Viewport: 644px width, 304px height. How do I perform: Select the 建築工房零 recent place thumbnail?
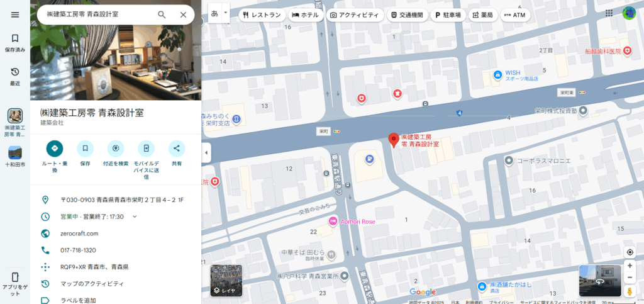[15, 116]
